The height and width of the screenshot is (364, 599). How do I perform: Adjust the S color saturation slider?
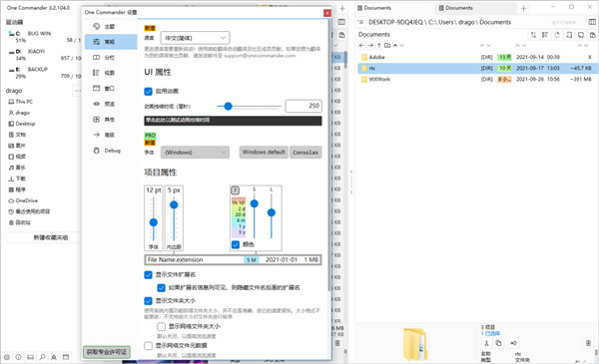point(254,203)
